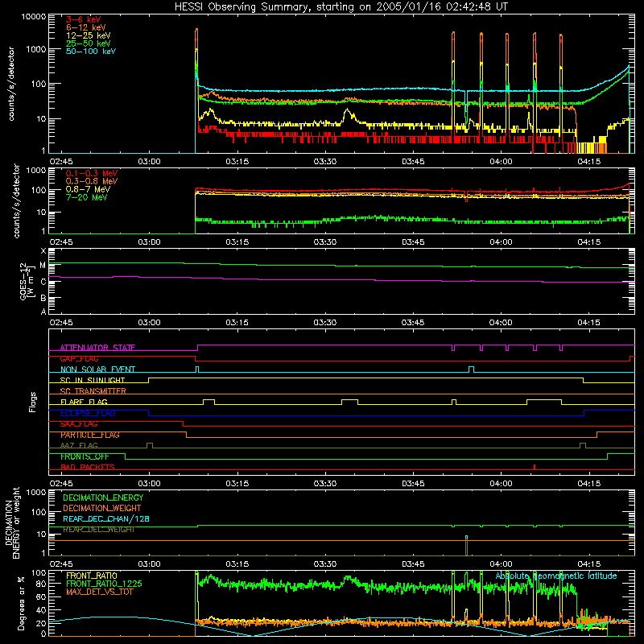Click the MAX_DET_VS_TOT legend label
644x644 pixels.
click(100, 592)
